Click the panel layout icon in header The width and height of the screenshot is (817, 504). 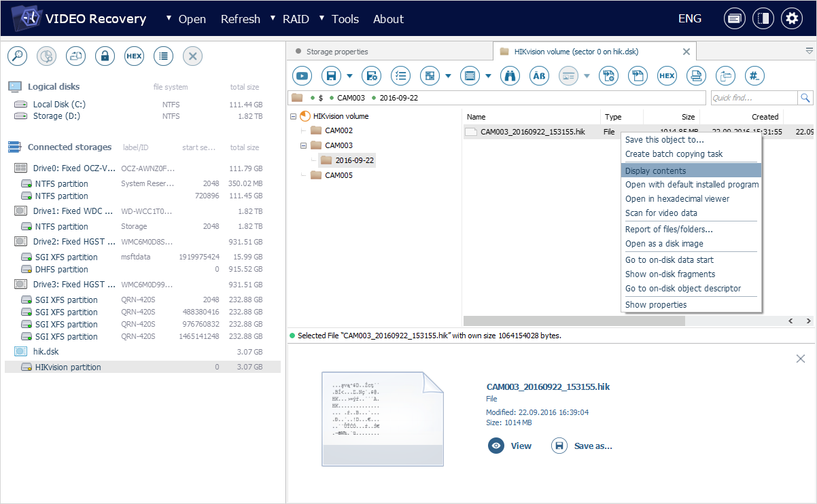(x=763, y=18)
